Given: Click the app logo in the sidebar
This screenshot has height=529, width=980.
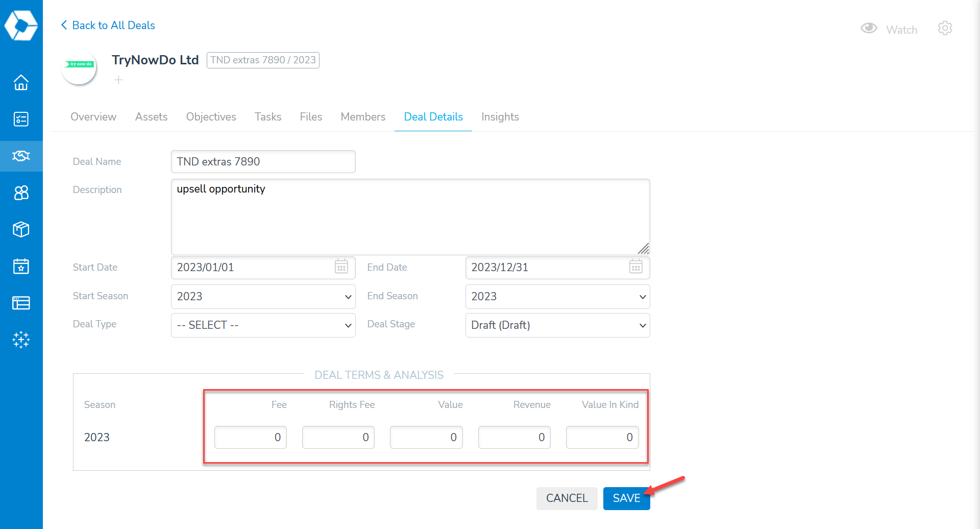Looking at the screenshot, I should tap(21, 25).
